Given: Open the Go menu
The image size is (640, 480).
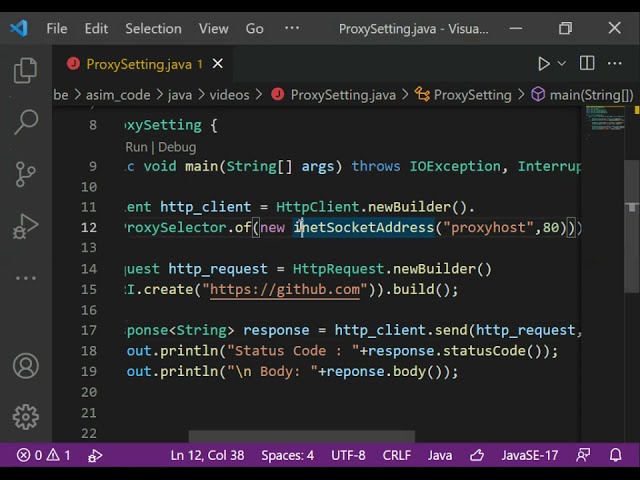Looking at the screenshot, I should tap(254, 29).
